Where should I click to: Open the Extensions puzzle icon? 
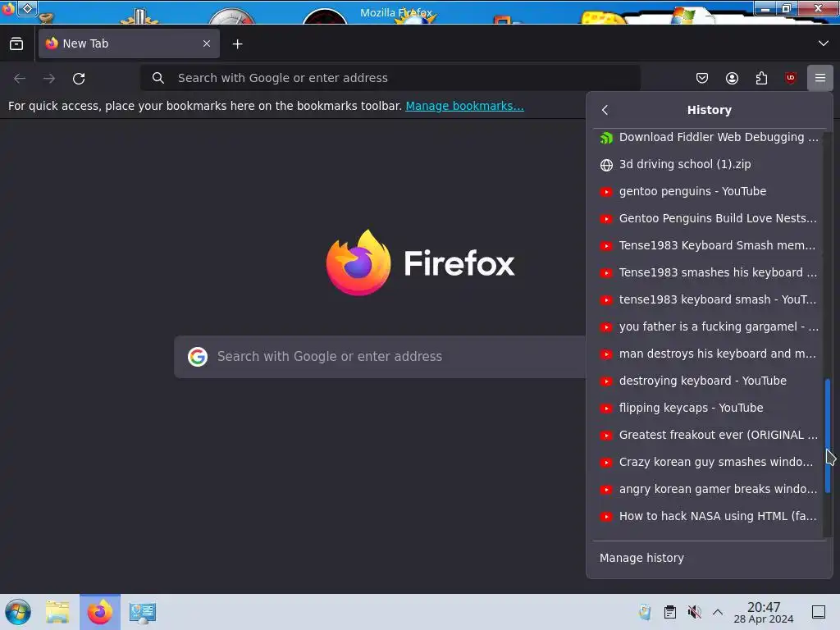click(761, 78)
